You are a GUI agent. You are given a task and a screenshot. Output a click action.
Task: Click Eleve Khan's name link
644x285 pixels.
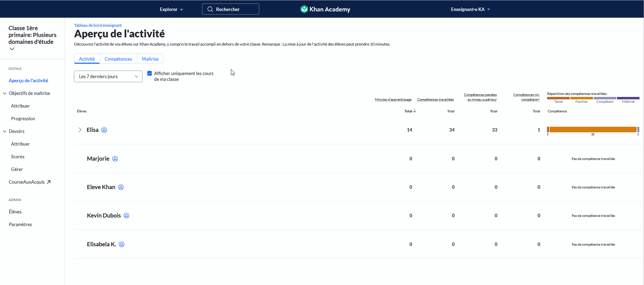coord(101,187)
